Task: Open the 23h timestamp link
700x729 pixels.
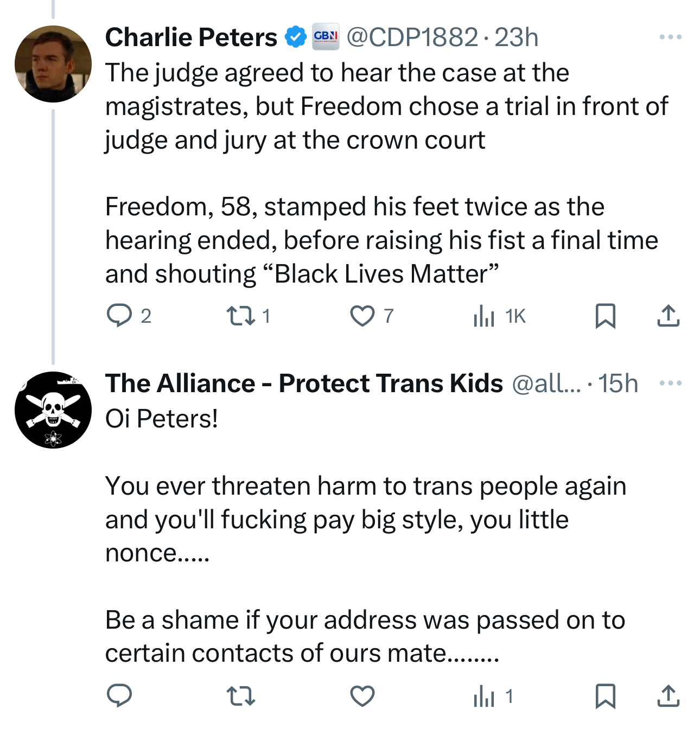Action: [516, 37]
